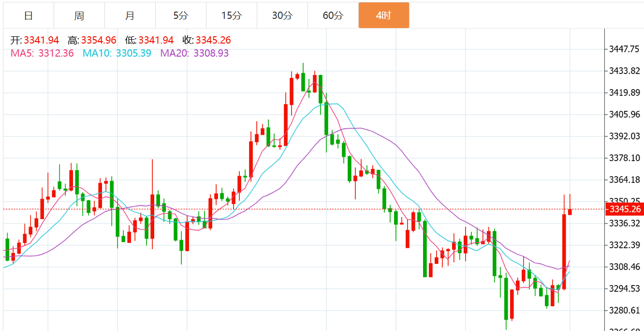Screen dimensions: 644x331
Task: Open the 月 monthly chart tab
Action: tap(130, 15)
